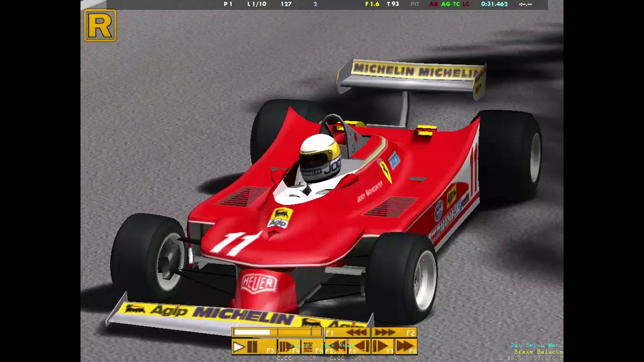644x362 pixels.
Task: Click the AG driving aid indicator
Action: coord(446,4)
